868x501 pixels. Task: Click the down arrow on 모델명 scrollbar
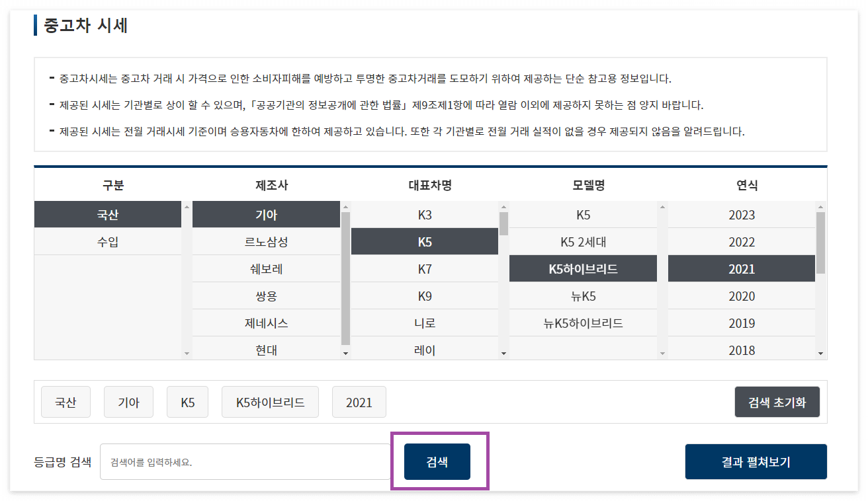[662, 353]
